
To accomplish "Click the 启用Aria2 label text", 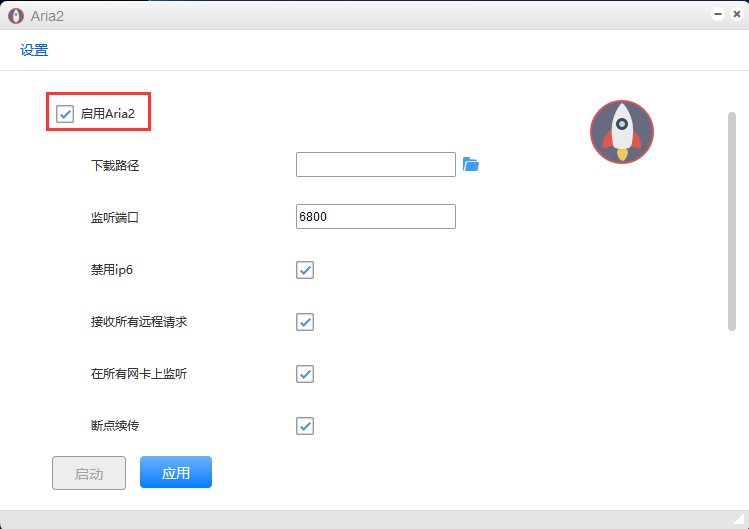I will (107, 114).
